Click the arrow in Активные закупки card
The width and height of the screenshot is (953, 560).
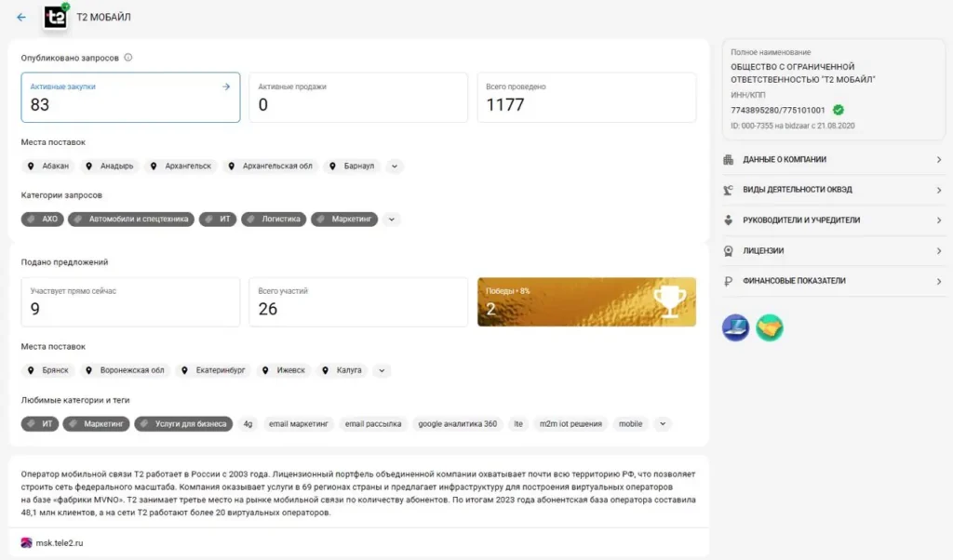(225, 87)
